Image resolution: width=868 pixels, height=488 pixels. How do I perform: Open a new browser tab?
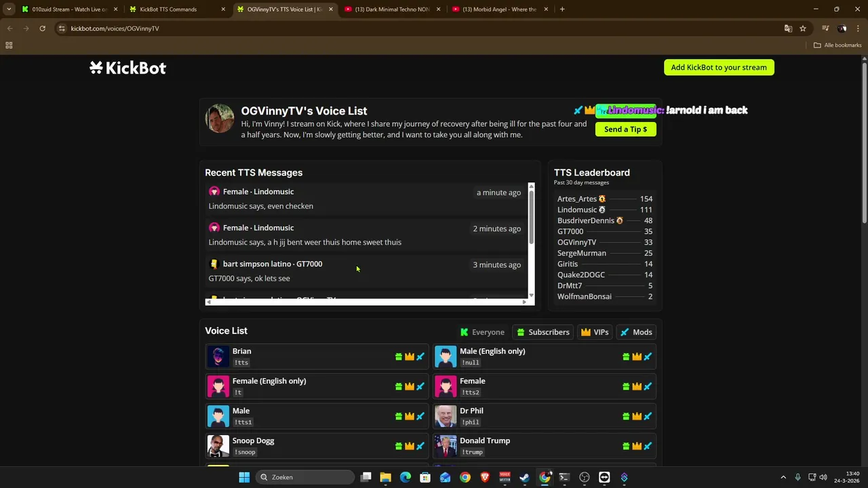(562, 9)
